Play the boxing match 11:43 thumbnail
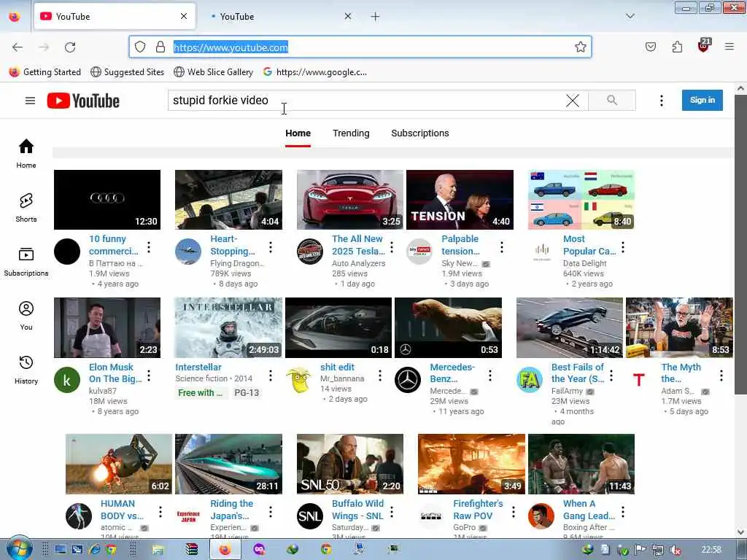 [x=581, y=464]
